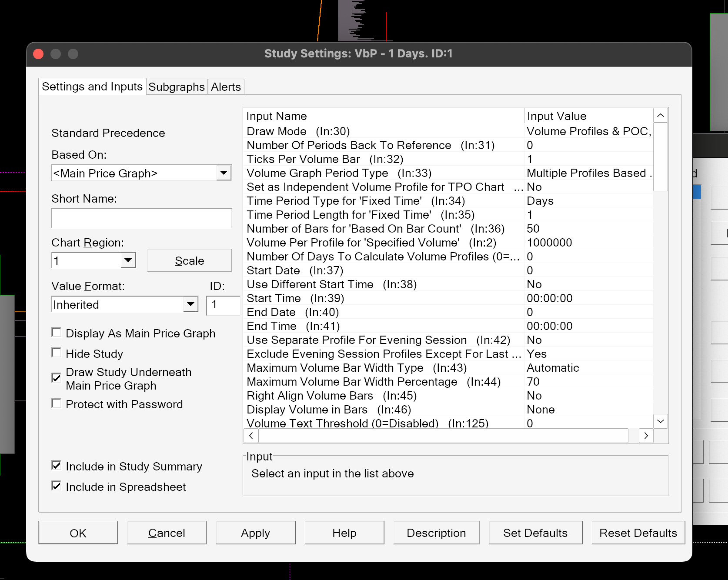
Task: Check the Hide Study box
Action: tap(57, 353)
